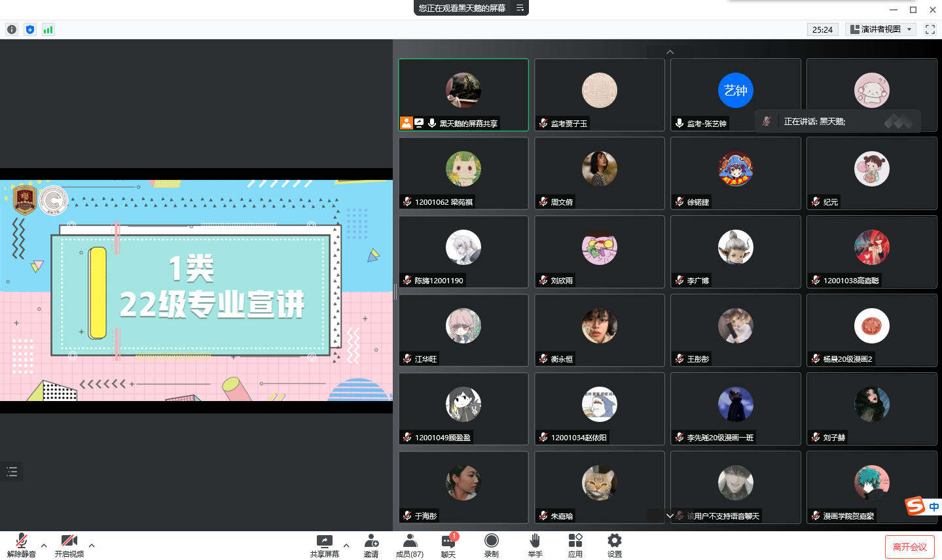
Task: Open the chat (聊天) panel
Action: point(448,545)
